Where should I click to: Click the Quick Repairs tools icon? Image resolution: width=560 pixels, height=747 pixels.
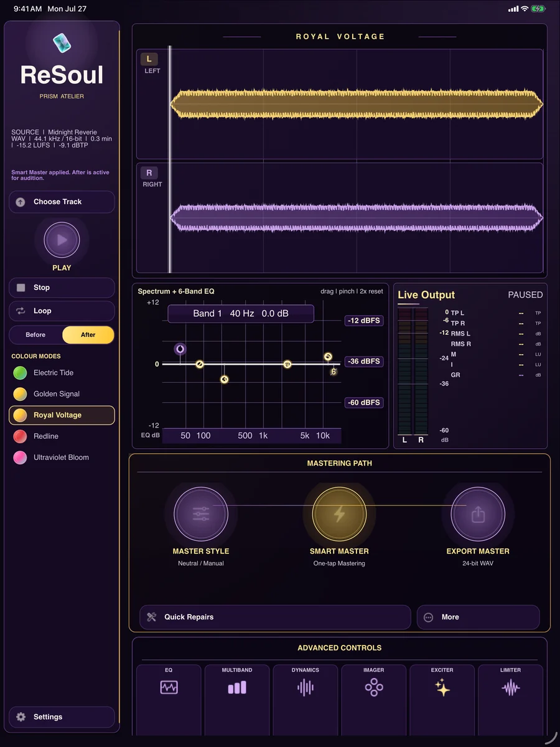[151, 617]
